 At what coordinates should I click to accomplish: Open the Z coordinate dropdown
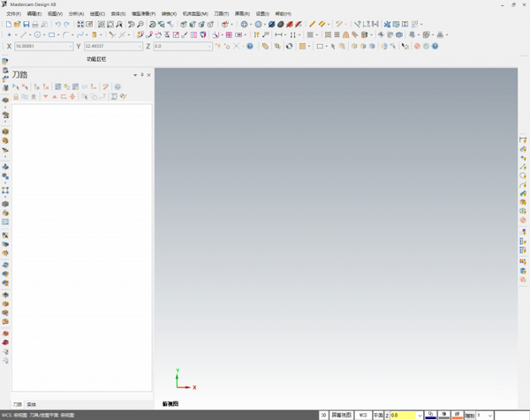209,46
